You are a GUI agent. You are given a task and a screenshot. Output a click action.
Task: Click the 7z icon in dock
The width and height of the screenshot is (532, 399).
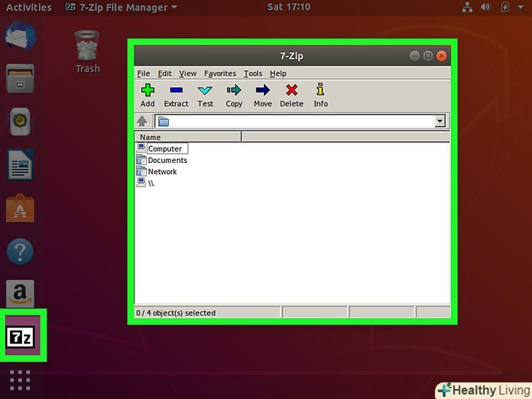pos(20,337)
